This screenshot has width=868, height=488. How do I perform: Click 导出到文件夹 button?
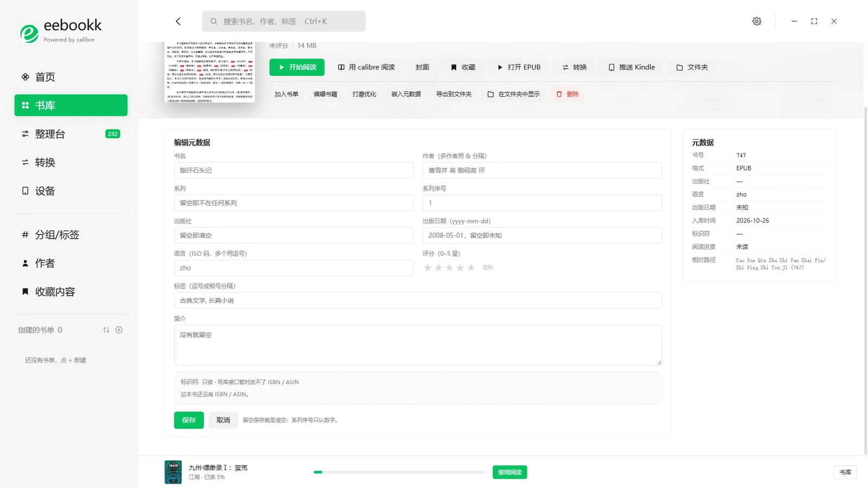(x=454, y=94)
